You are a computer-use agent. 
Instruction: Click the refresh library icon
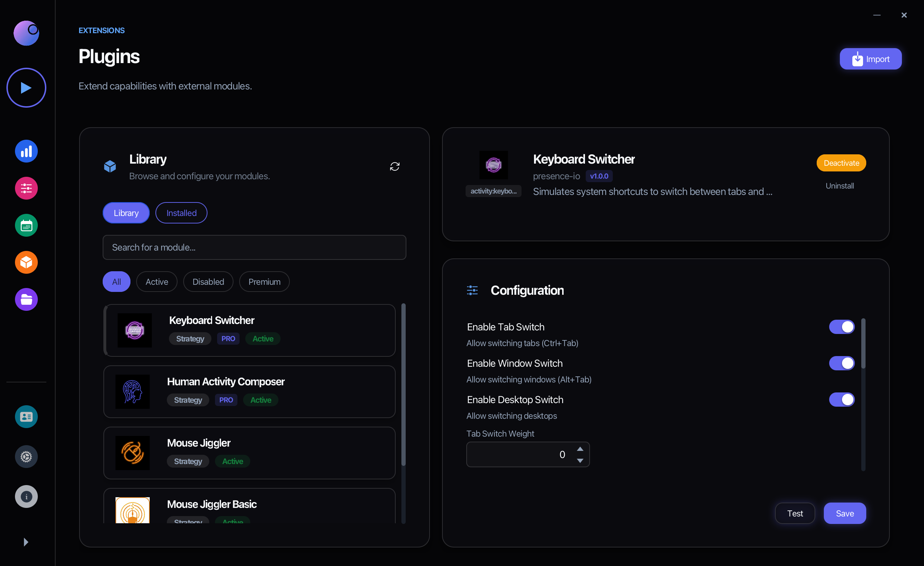395,166
